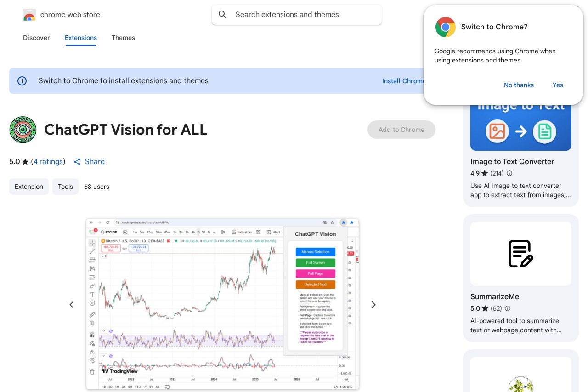Open the Themes tab
588x392 pixels.
click(123, 38)
